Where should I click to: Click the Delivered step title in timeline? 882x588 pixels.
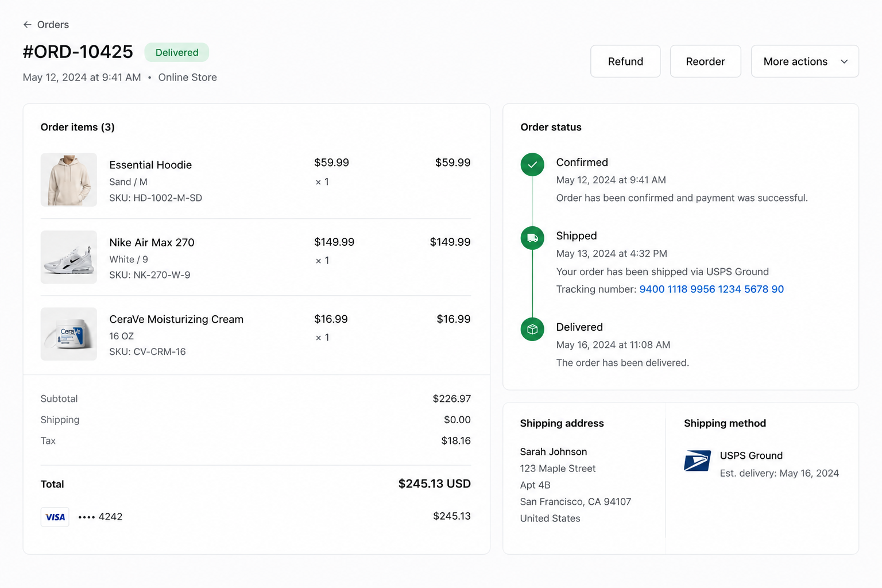[579, 327]
